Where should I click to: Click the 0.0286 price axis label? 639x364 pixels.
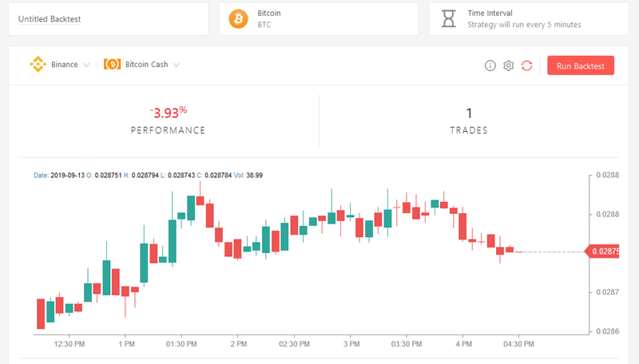tap(608, 331)
